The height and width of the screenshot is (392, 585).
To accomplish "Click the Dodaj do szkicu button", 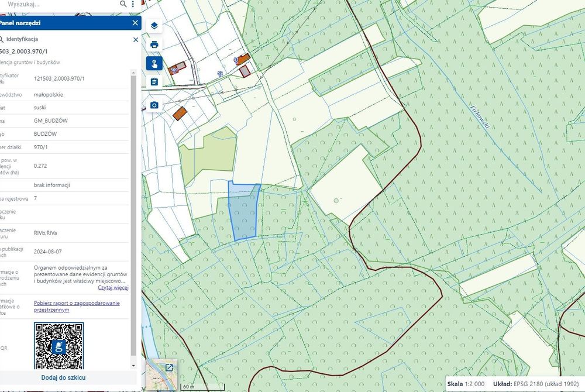I will coord(63,377).
